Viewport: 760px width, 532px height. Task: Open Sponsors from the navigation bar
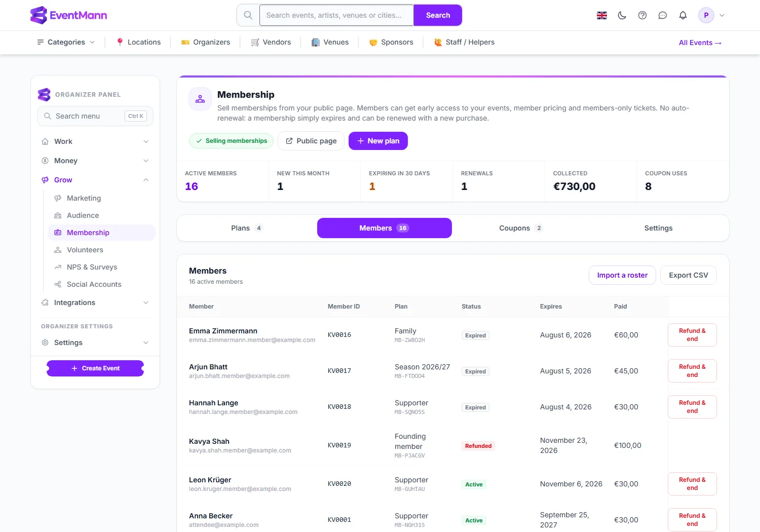coord(391,42)
